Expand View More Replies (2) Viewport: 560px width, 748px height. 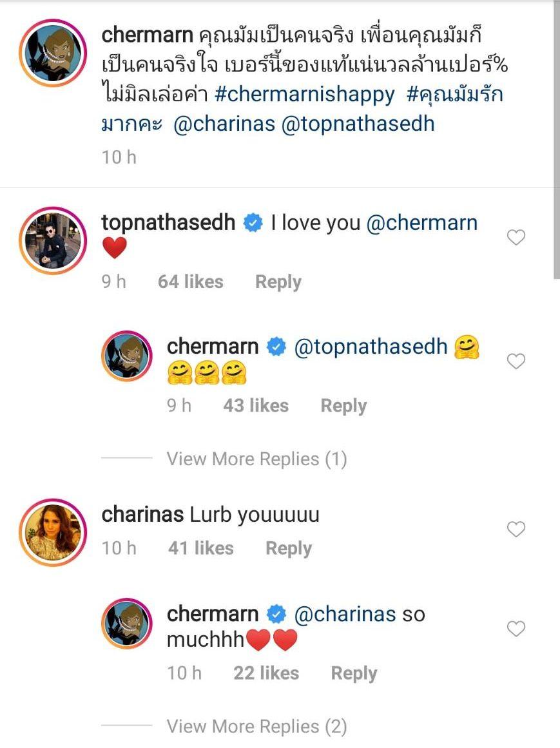point(256,727)
